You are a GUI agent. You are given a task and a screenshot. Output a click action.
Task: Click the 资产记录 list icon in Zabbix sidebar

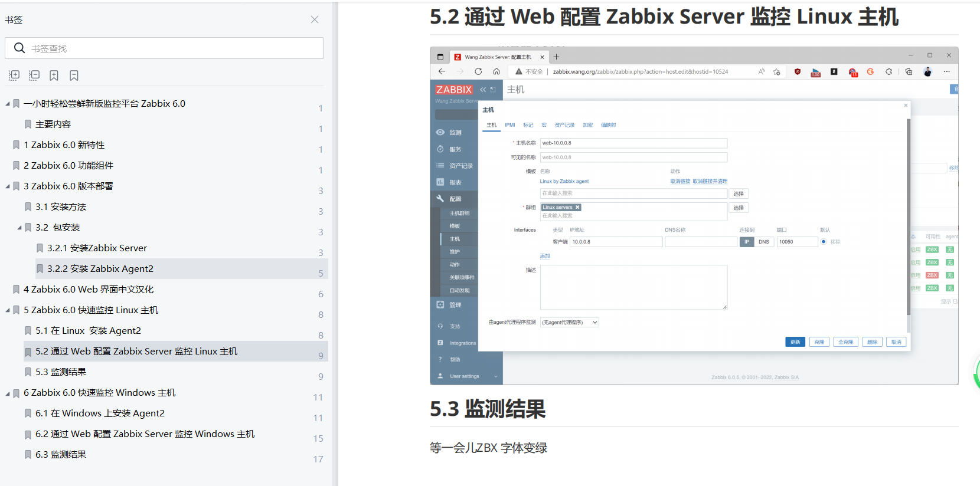[440, 166]
